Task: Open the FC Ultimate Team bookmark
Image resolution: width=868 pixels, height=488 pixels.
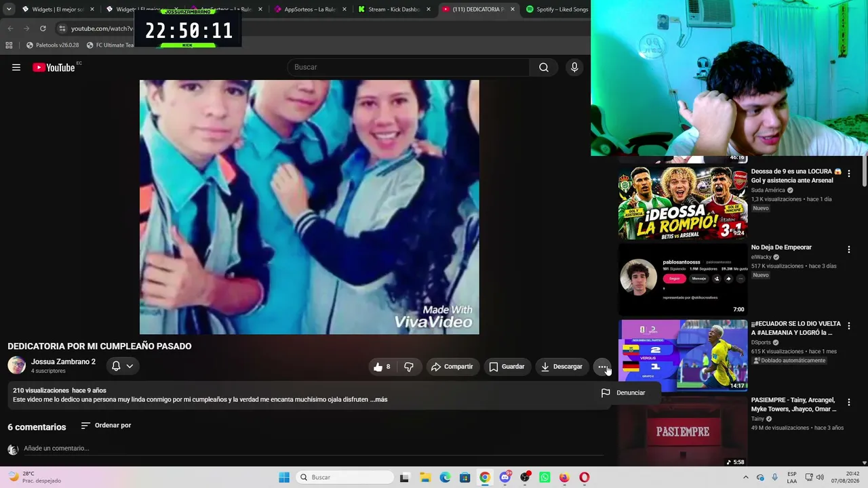Action: [110, 45]
